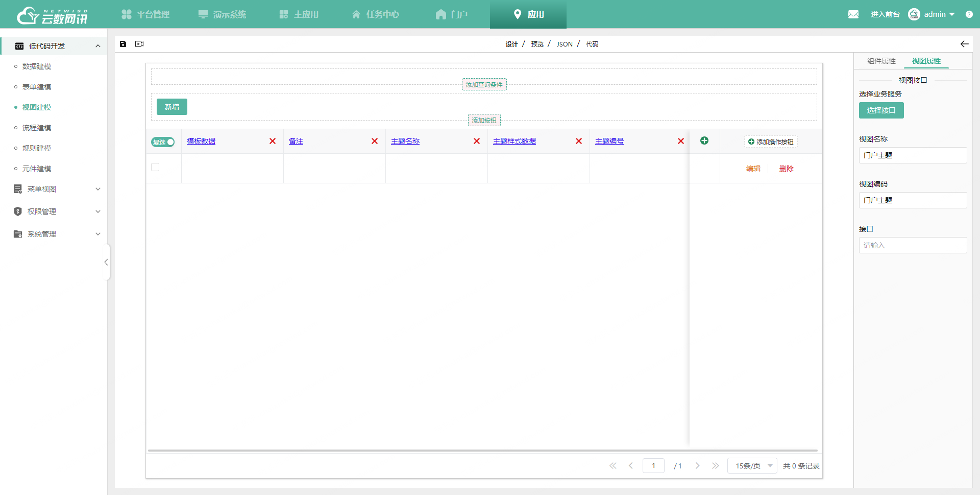
Task: Switch to the 组件属性 tab
Action: pyautogui.click(x=881, y=61)
